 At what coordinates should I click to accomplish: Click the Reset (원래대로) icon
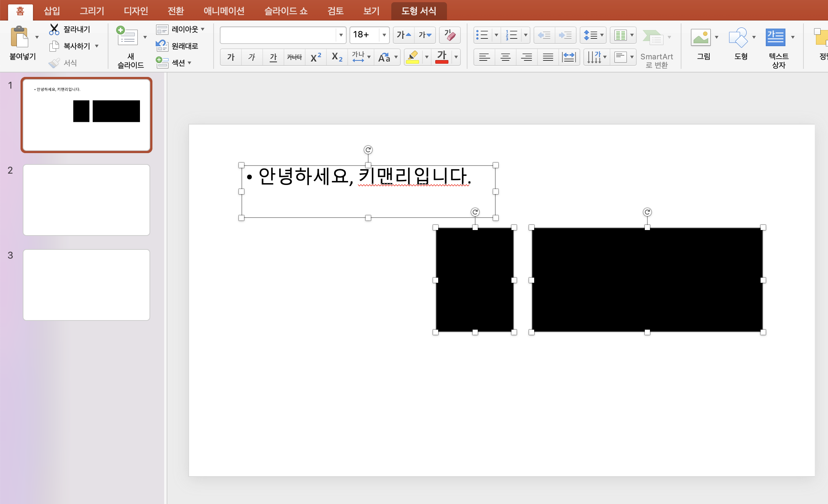click(x=162, y=46)
